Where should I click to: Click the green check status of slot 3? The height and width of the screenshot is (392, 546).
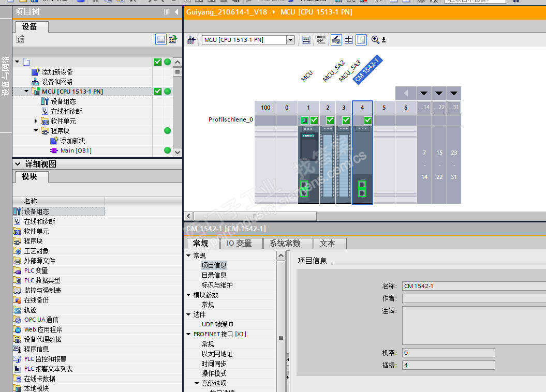click(x=346, y=120)
